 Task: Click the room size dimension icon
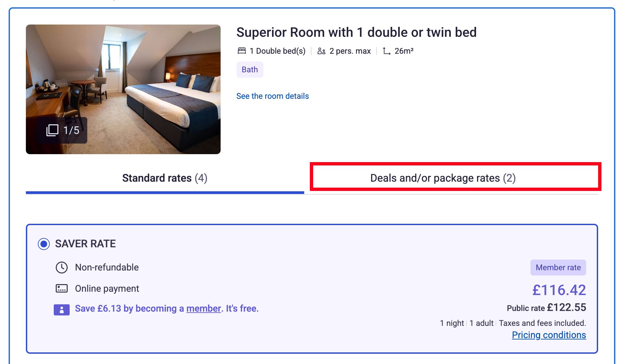pyautogui.click(x=386, y=51)
